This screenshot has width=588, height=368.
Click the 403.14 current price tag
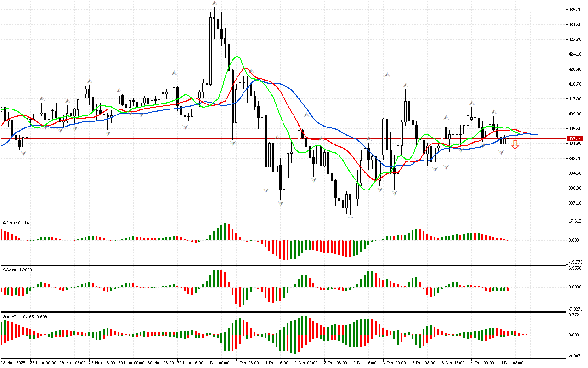tap(575, 138)
